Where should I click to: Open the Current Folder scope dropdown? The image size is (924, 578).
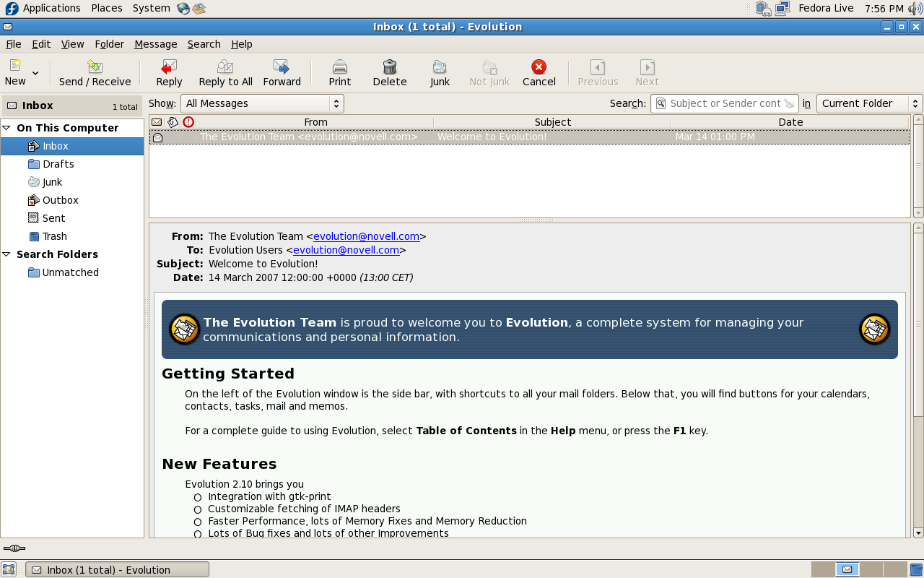[x=869, y=103]
